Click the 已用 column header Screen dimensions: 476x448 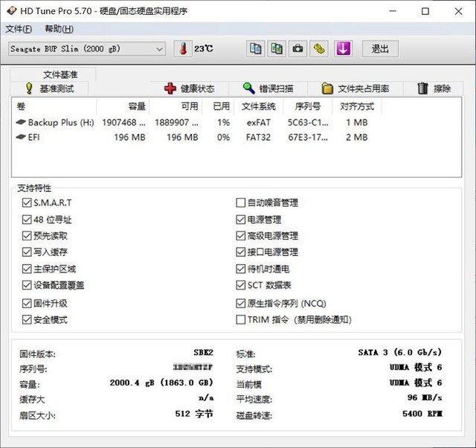click(x=218, y=106)
